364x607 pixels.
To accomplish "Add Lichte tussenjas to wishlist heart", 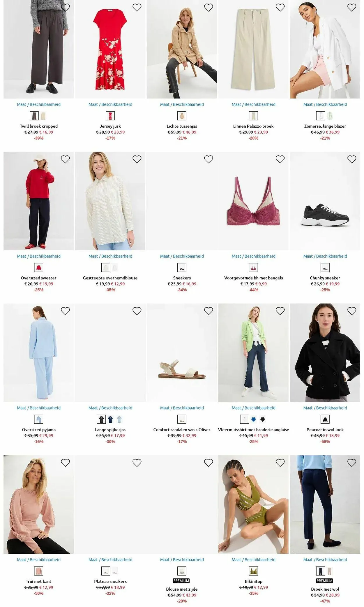I will pos(208,8).
